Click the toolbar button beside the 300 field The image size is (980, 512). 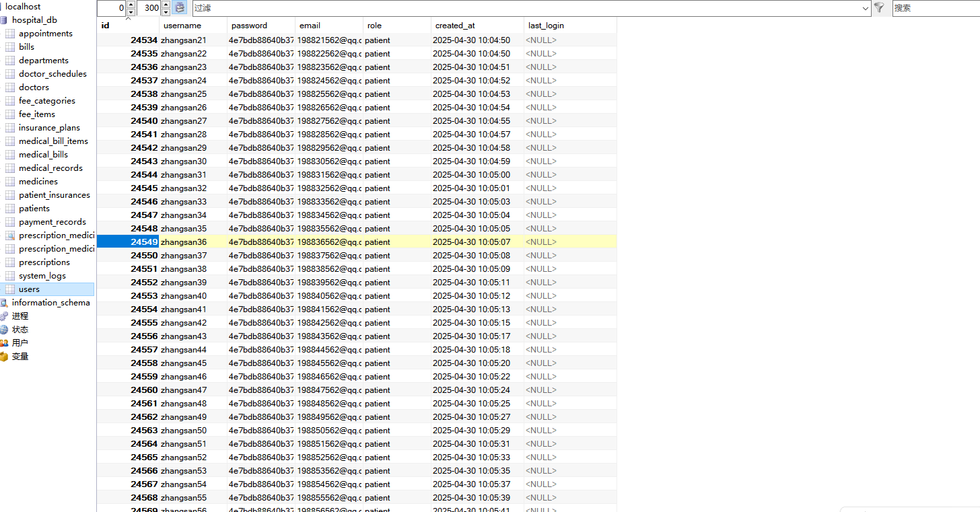(x=180, y=8)
